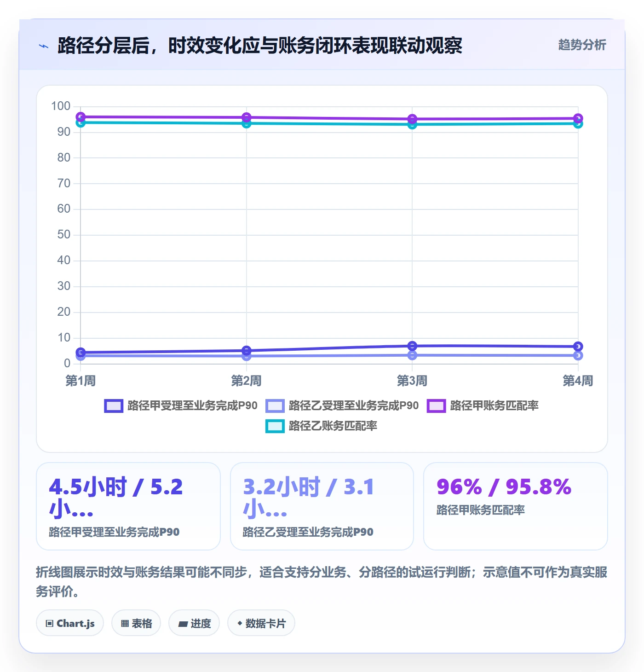Click the 50 y-axis label
The height and width of the screenshot is (672, 644).
[64, 235]
